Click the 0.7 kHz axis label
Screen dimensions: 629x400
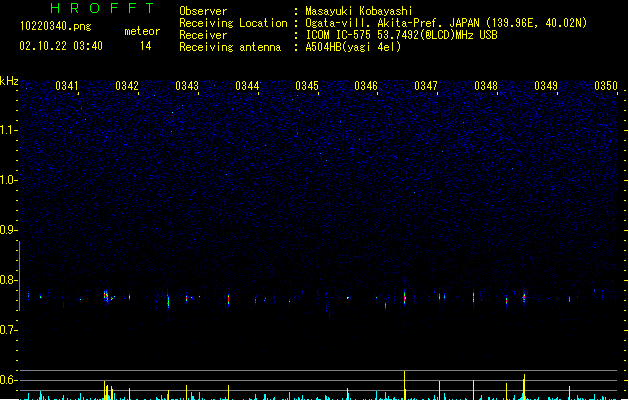click(8, 330)
